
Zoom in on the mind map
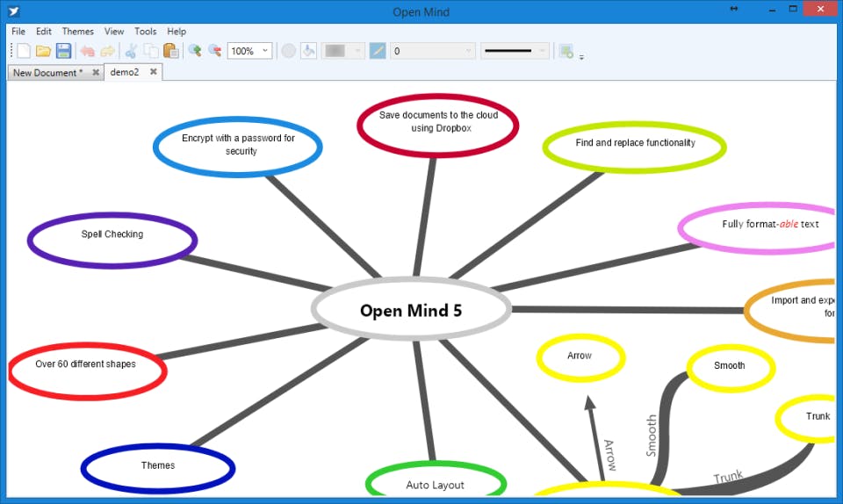pyautogui.click(x=195, y=51)
